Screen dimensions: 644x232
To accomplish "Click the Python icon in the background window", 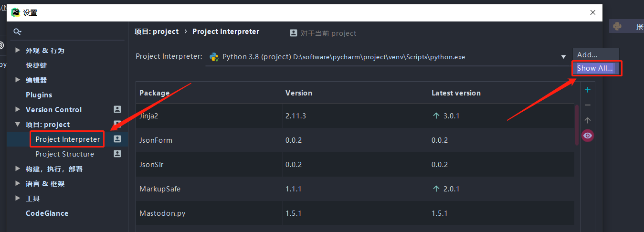I will pyautogui.click(x=618, y=27).
